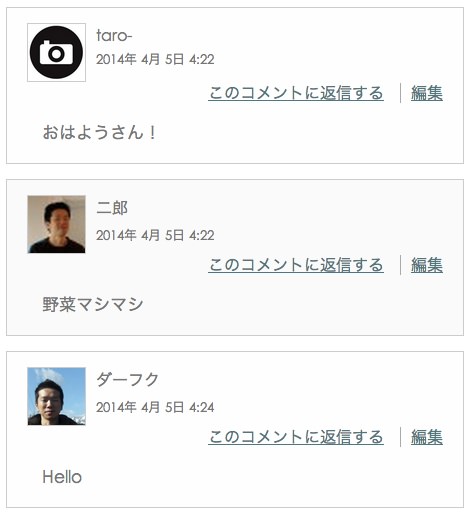Open 二郎's profile photo thumbnail
Image resolution: width=472 pixels, height=513 pixels.
(x=56, y=224)
